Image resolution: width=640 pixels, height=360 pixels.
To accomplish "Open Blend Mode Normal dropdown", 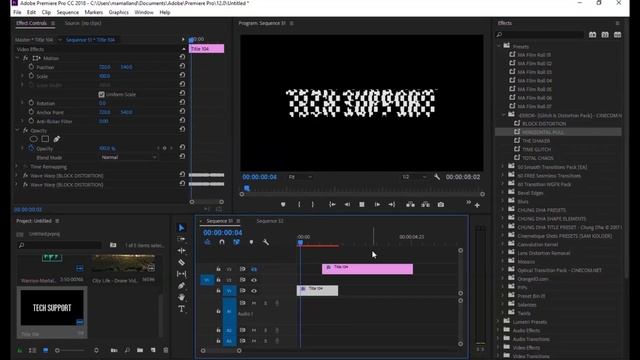I will click(x=128, y=157).
